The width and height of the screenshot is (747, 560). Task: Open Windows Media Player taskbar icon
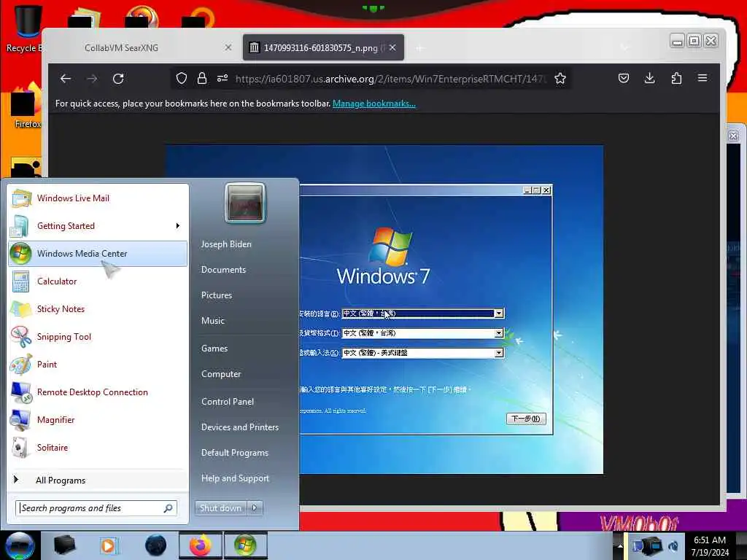(108, 545)
